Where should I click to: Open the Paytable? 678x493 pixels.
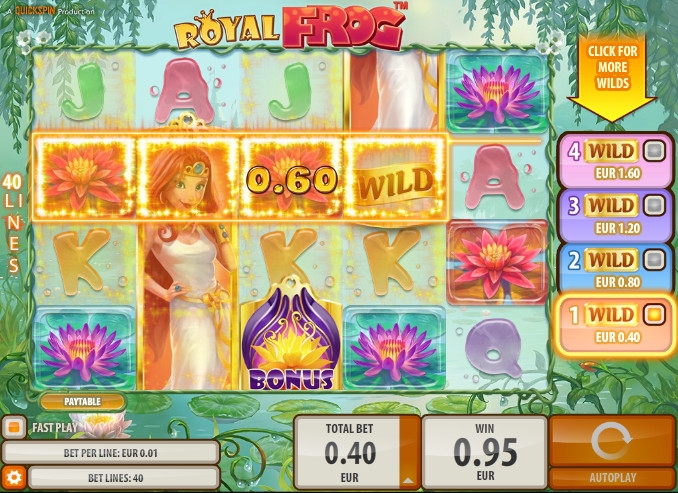point(82,402)
